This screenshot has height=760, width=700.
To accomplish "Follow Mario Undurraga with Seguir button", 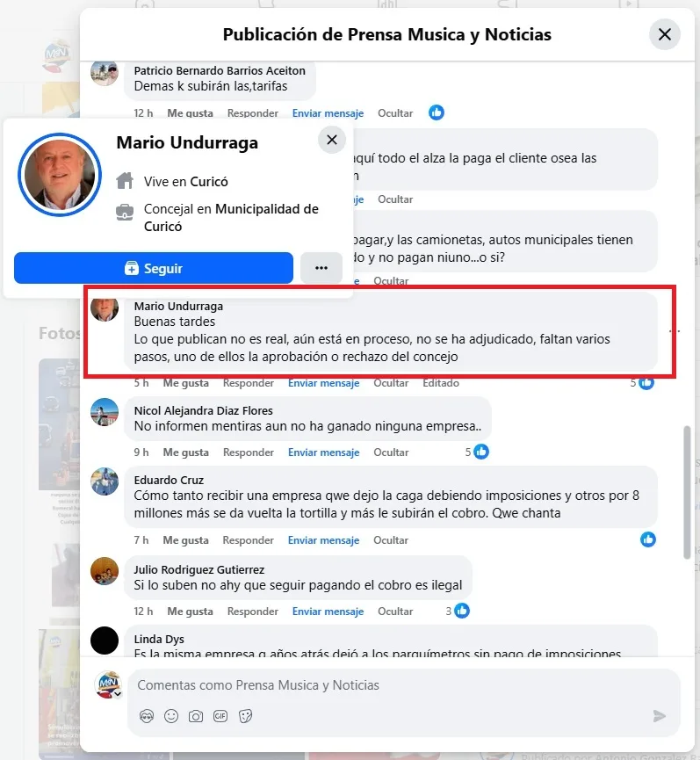I will click(154, 268).
